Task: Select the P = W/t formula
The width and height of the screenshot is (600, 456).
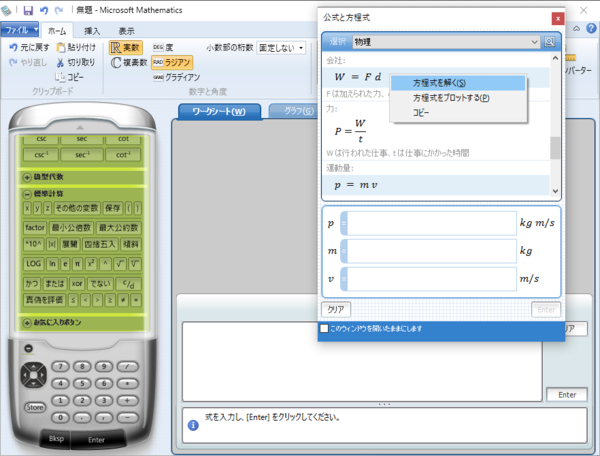Action: tap(351, 131)
